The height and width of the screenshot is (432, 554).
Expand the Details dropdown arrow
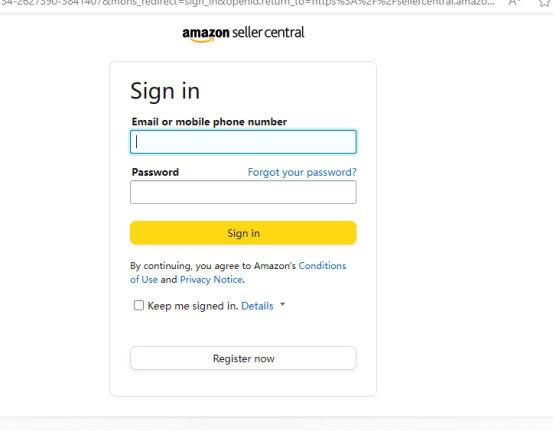(283, 304)
